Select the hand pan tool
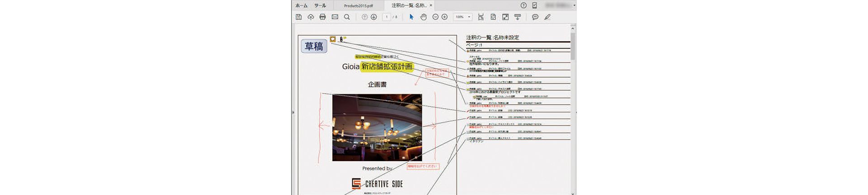This screenshot has height=195, width=868. coord(423,17)
